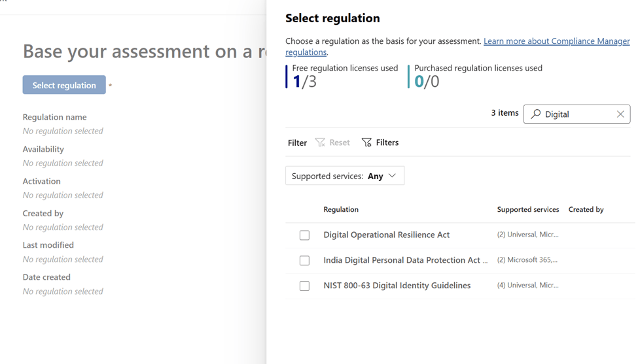Click the Supported services chevron arrow
The image size is (638, 364).
pyautogui.click(x=392, y=176)
